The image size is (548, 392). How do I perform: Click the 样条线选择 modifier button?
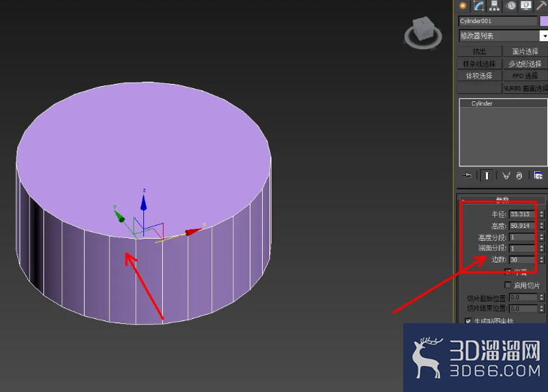[479, 64]
